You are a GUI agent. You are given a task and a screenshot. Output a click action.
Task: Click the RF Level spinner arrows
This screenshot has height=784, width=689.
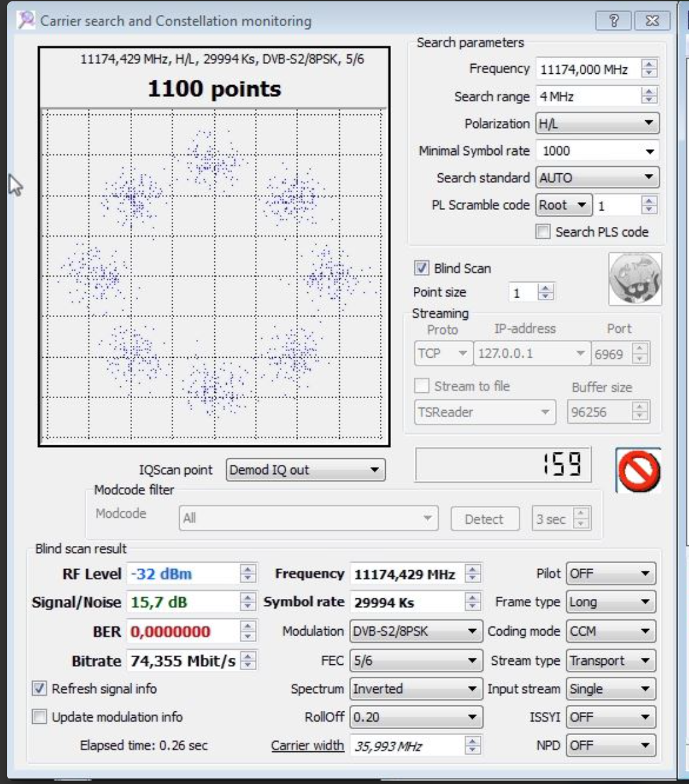248,573
